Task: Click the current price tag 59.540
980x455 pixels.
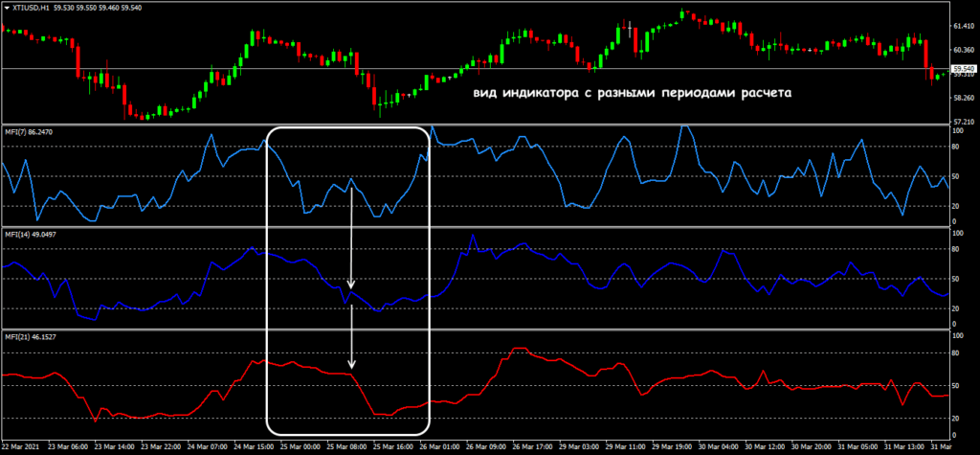Action: pos(963,69)
